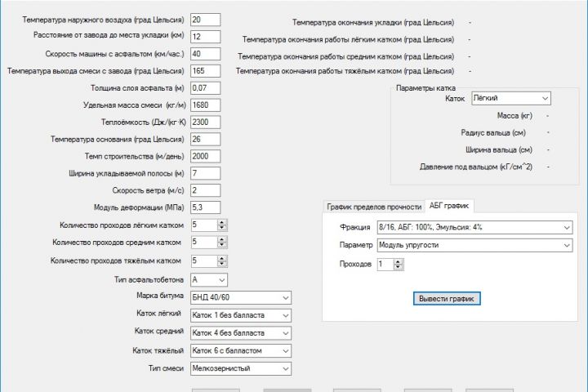Click the asphalt layer thickness field with 0,07
This screenshot has width=588, height=392.
pyautogui.click(x=205, y=88)
